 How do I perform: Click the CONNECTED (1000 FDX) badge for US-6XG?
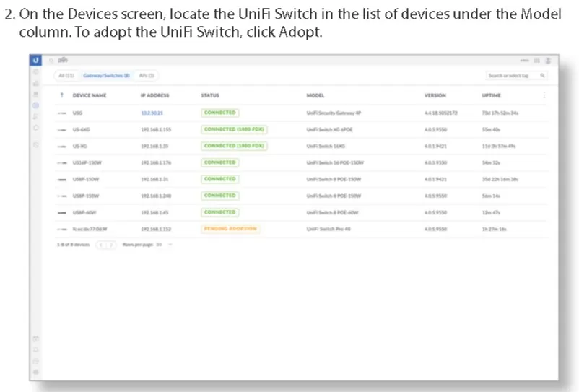pos(234,129)
